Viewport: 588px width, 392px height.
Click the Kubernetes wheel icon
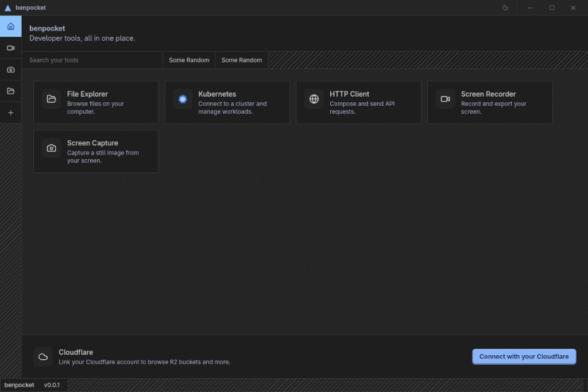pyautogui.click(x=183, y=99)
